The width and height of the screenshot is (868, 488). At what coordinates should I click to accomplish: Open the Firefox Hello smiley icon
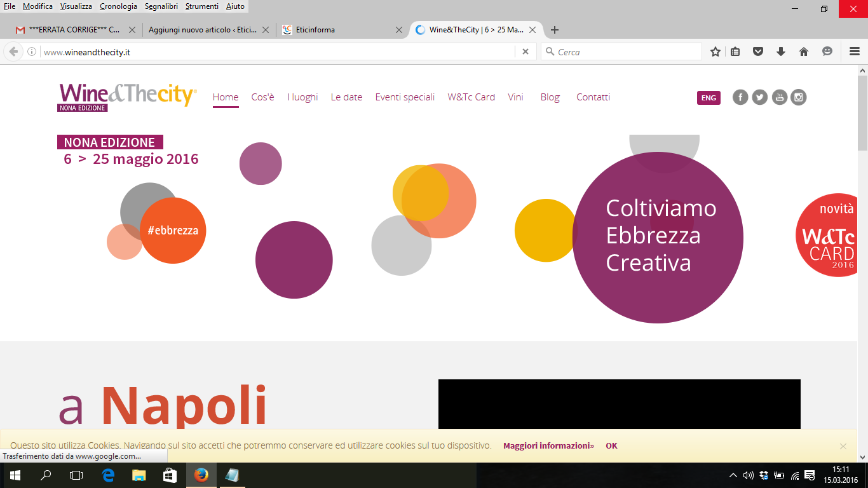click(x=827, y=51)
